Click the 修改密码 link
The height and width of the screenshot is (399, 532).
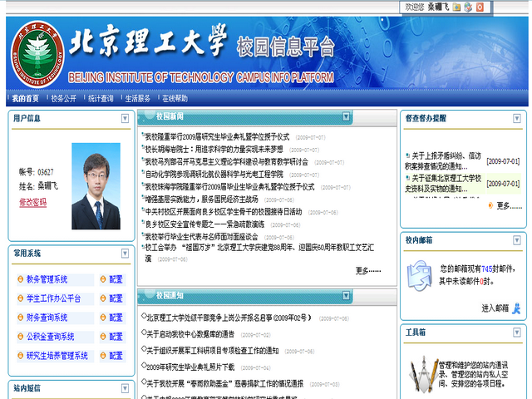click(32, 202)
